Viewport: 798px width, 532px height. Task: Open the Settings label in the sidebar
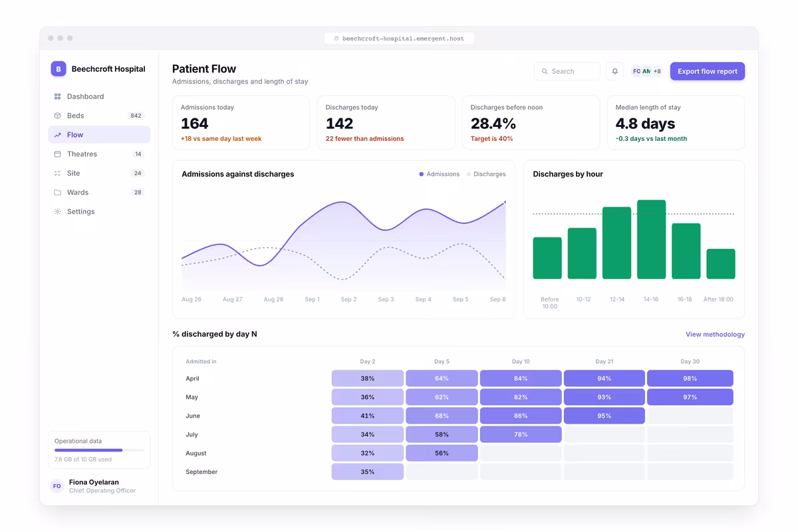coord(81,211)
